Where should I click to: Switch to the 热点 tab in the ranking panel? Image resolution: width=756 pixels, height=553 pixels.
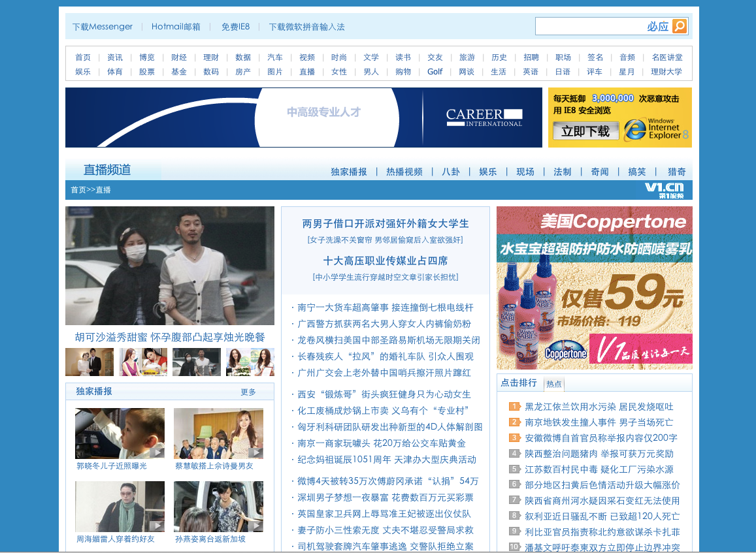553,384
